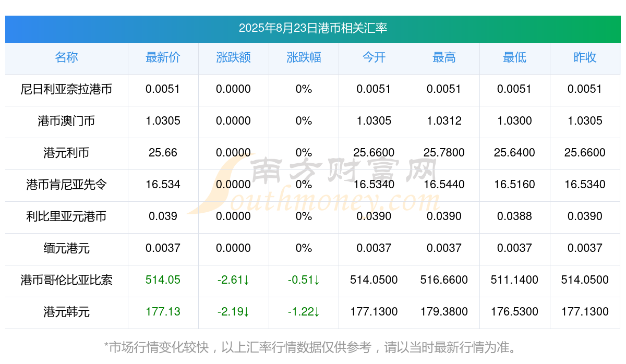Image resolution: width=626 pixels, height=364 pixels.
Task: Click the open value 514.0500 in 今开
Action: tap(374, 280)
